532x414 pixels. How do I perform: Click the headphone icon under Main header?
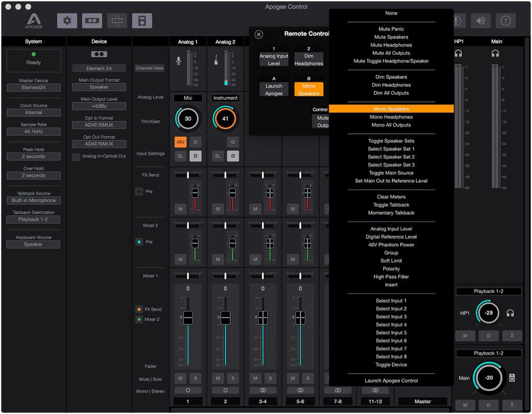click(x=495, y=53)
